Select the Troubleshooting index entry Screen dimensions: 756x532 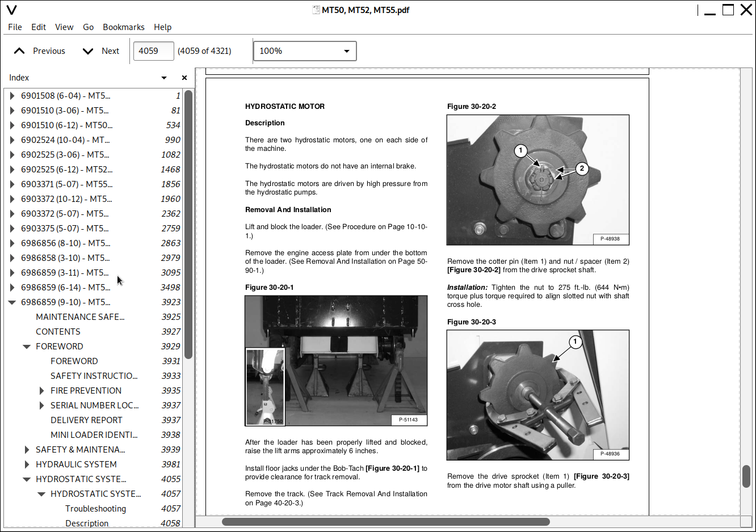95,509
